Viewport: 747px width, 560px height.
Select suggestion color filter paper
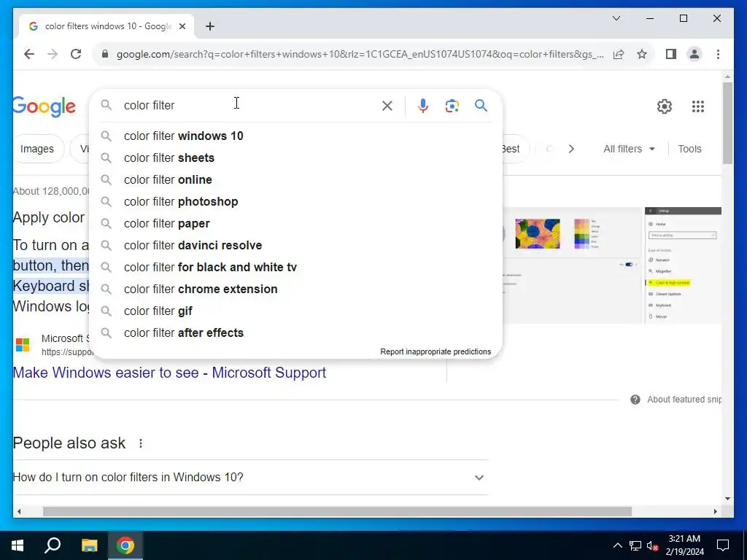click(x=295, y=224)
